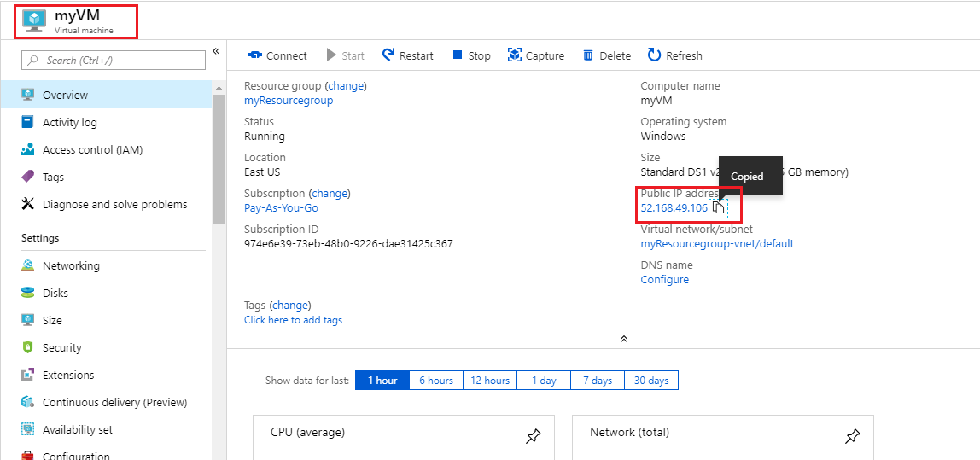The image size is (980, 460).
Task: Click the sidebar vertical scrollbar
Action: pos(219,160)
